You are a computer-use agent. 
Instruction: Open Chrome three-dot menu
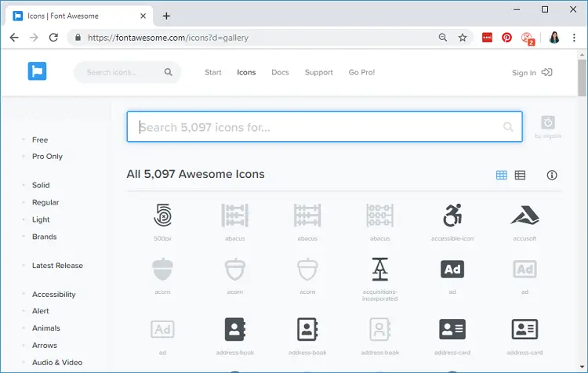coord(574,38)
